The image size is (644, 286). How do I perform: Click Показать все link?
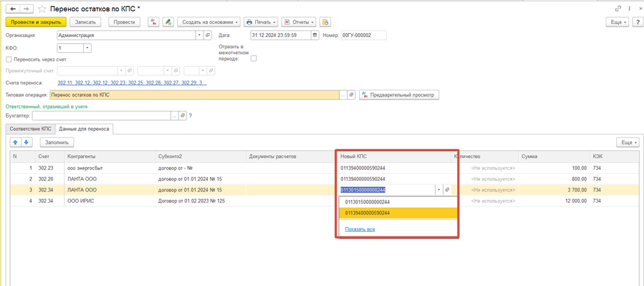coord(360,229)
